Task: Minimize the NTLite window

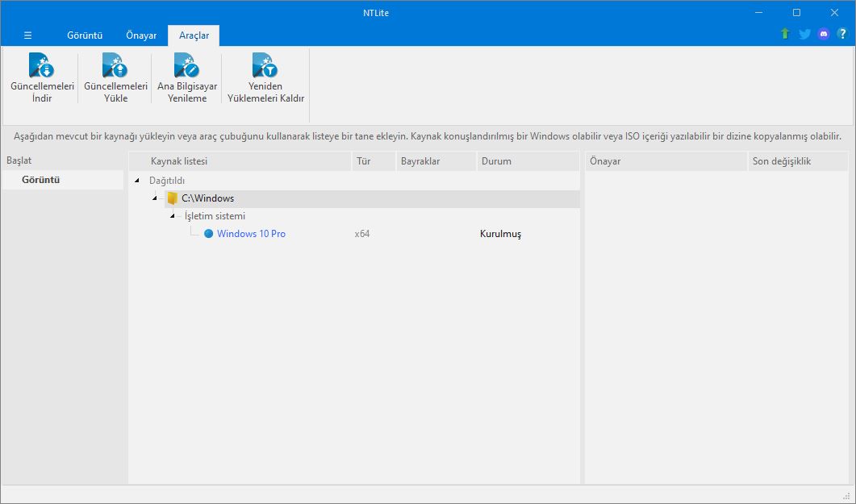Action: point(759,12)
